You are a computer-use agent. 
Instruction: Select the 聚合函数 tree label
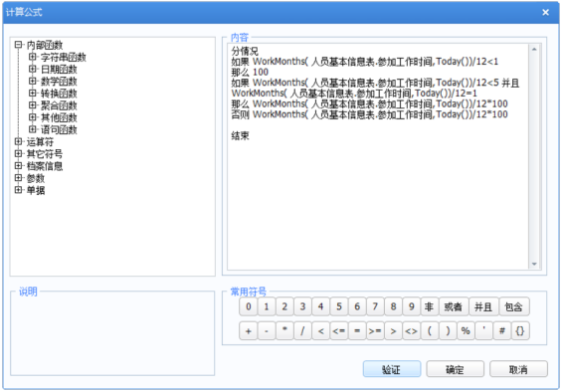click(x=59, y=105)
